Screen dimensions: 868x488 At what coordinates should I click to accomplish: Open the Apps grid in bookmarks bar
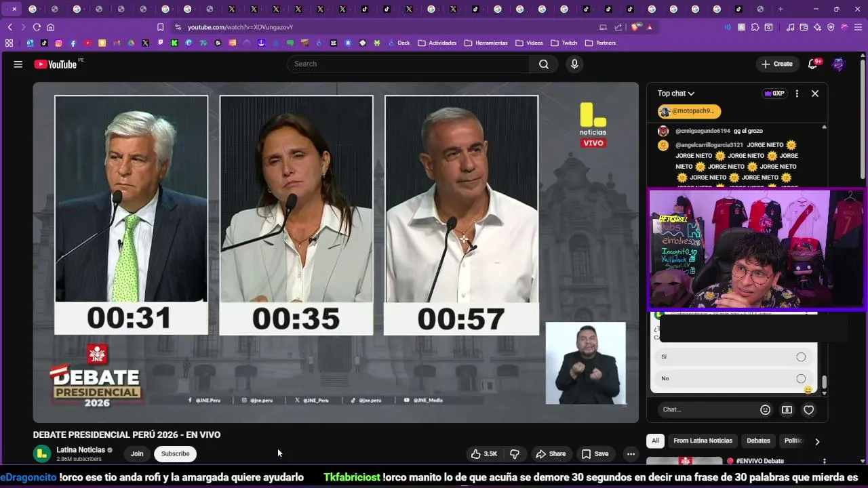(9, 43)
